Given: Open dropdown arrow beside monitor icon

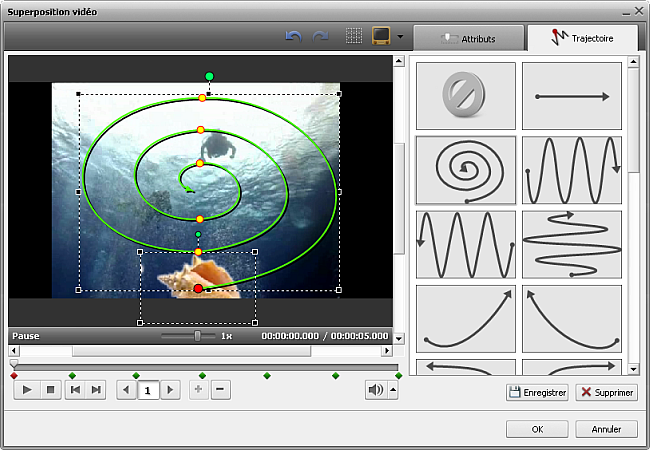Looking at the screenshot, I should (400, 36).
